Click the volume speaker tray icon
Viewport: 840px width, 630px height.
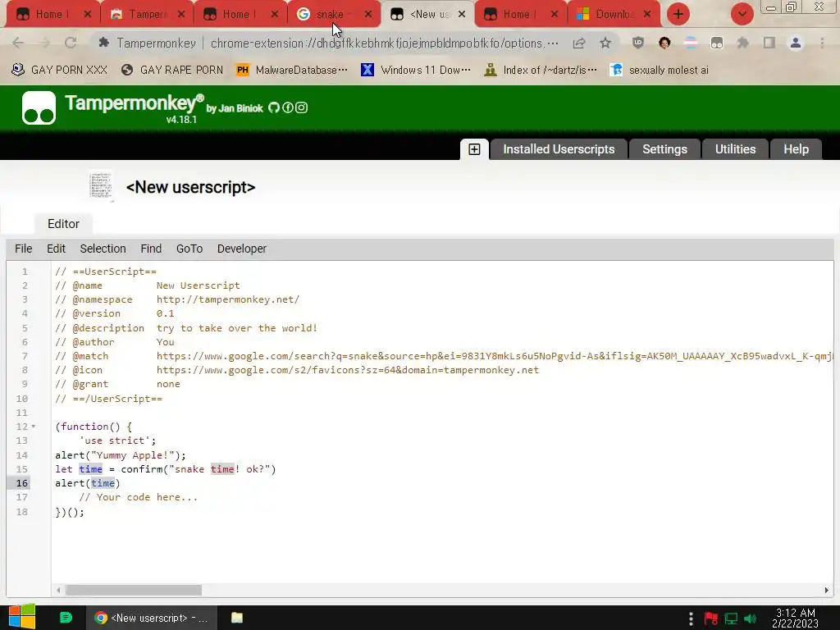point(750,619)
